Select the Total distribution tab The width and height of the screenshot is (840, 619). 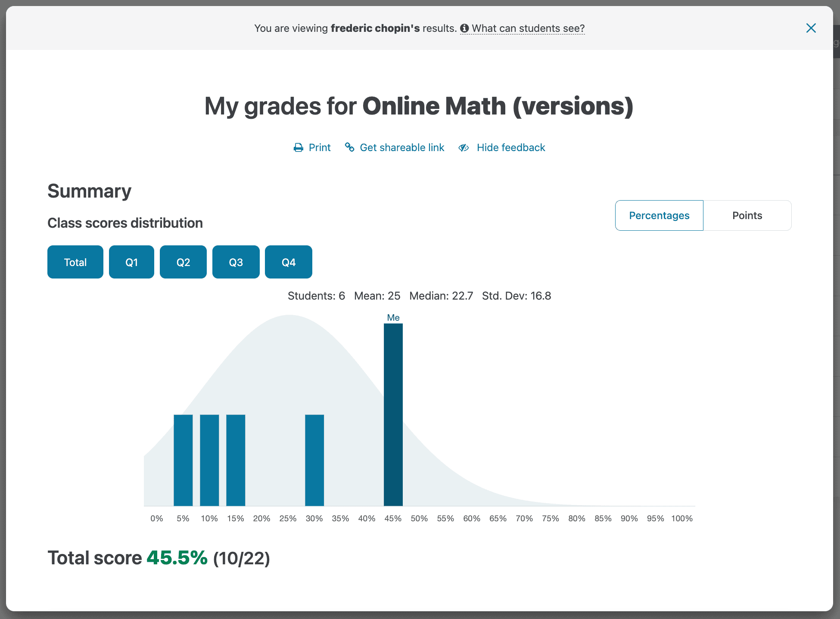pos(75,262)
